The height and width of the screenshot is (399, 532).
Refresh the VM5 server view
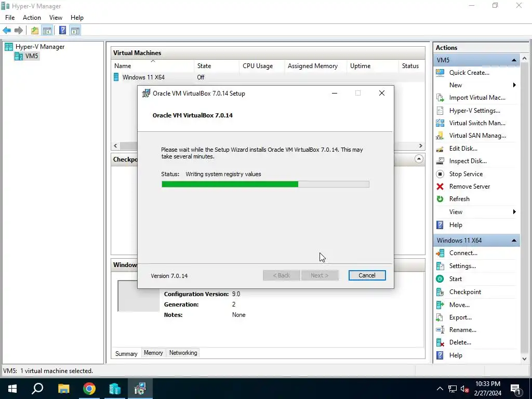tap(459, 199)
